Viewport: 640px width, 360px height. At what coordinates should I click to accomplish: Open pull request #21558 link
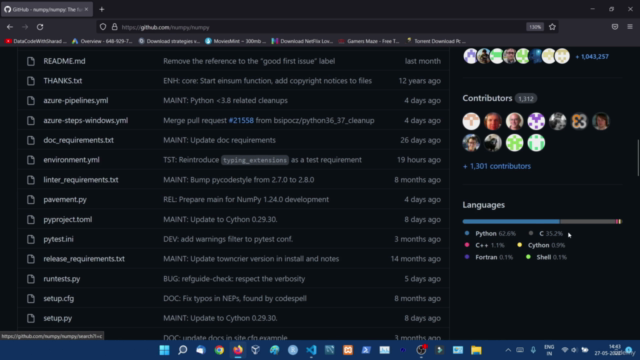coord(241,120)
